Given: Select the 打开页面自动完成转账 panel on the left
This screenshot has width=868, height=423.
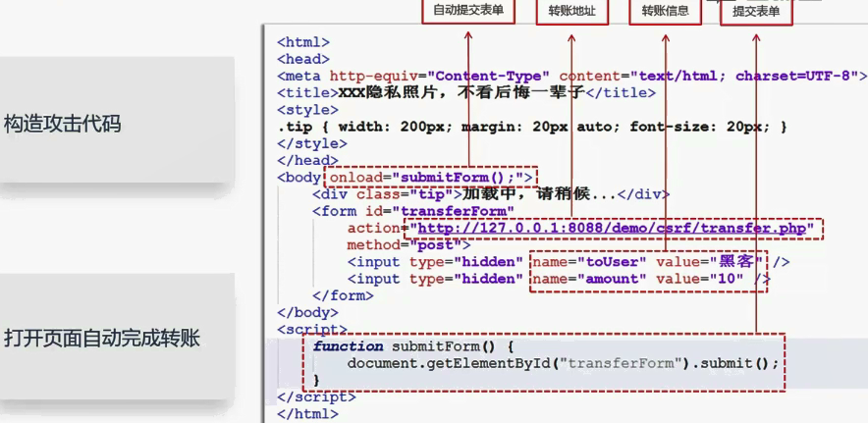Looking at the screenshot, I should click(117, 336).
